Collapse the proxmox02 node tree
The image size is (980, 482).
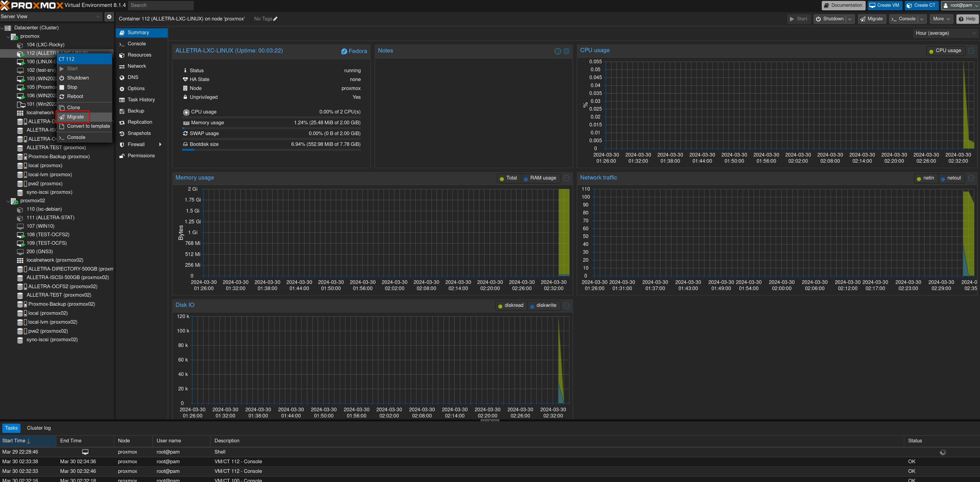(8, 201)
